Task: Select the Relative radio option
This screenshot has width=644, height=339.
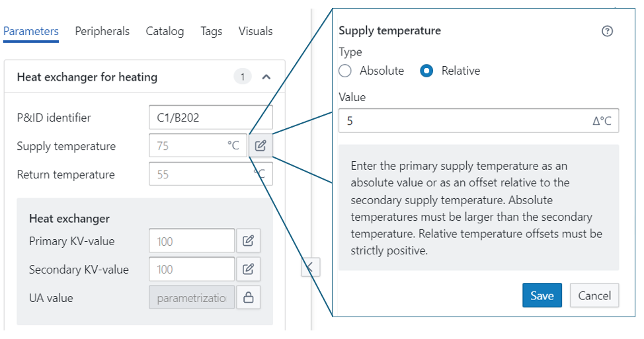Action: pos(427,71)
